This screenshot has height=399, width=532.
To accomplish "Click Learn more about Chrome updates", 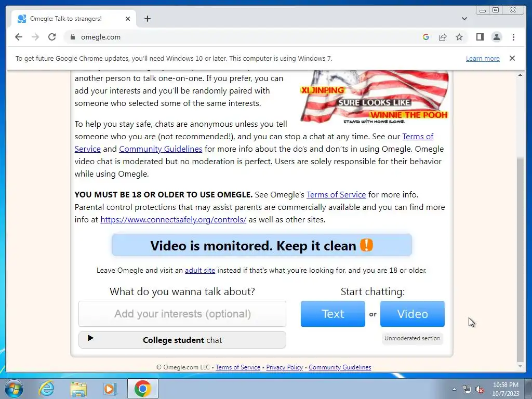I will coord(483,58).
